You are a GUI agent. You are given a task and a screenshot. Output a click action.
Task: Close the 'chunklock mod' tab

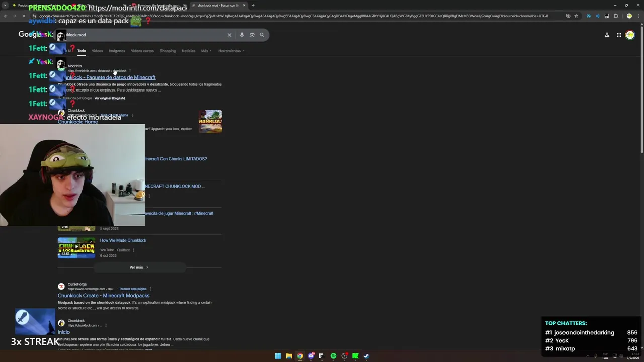coord(244,5)
